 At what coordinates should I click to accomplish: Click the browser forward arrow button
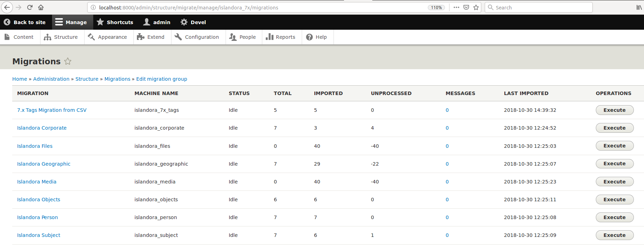19,7
